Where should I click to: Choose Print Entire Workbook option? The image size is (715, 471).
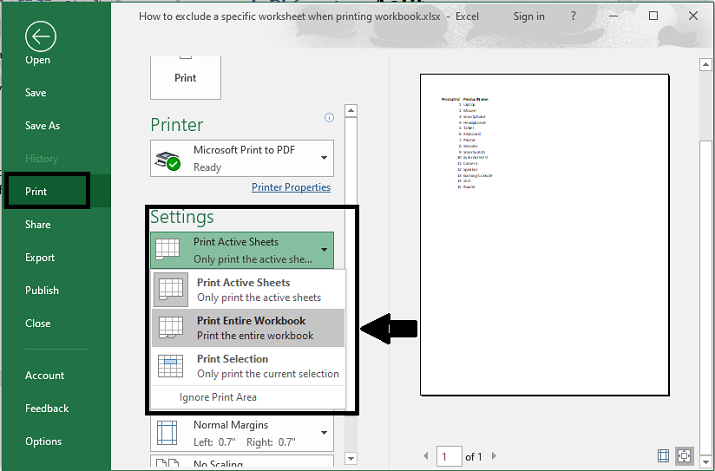pos(248,327)
